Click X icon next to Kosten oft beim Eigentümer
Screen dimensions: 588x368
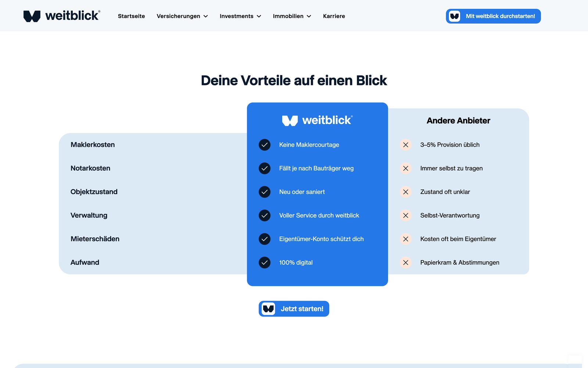tap(406, 239)
